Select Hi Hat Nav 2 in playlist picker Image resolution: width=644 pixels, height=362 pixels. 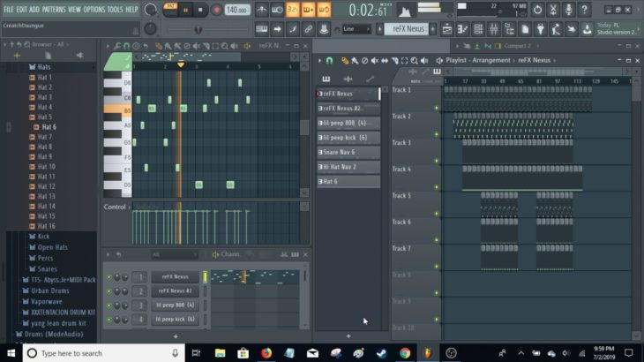348,167
